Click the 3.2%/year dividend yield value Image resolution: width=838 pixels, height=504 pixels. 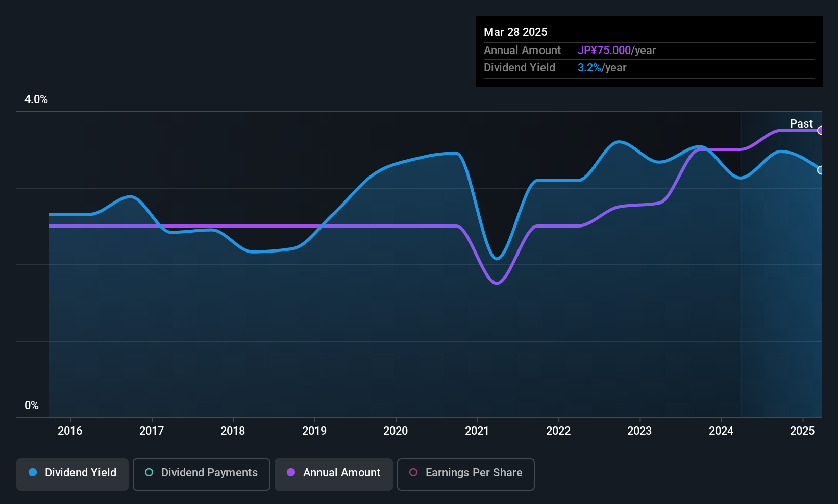point(602,68)
